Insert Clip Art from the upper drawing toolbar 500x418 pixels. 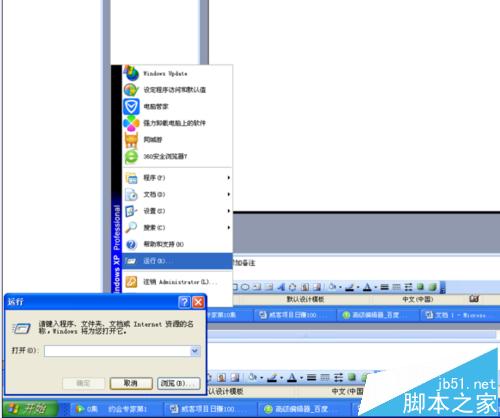304,287
